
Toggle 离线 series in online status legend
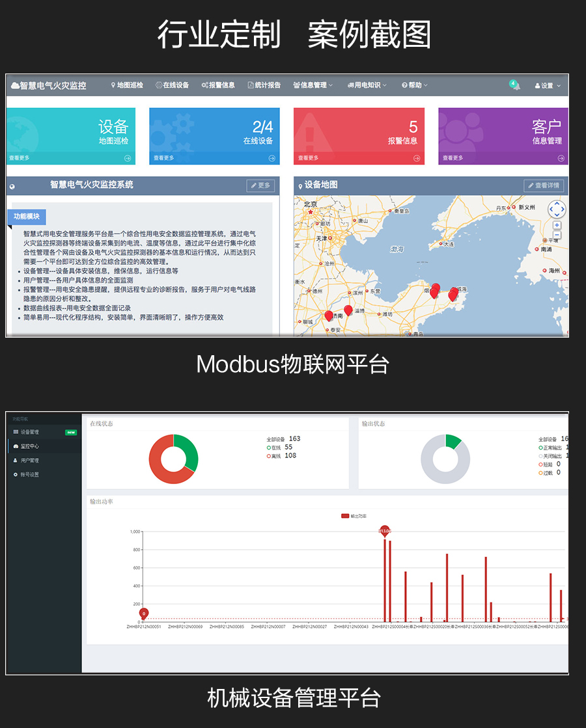click(x=273, y=456)
